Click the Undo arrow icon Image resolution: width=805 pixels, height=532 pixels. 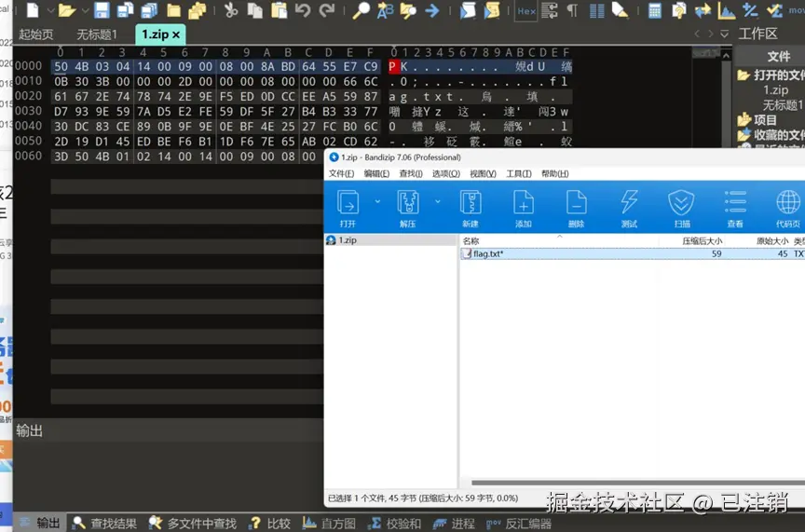coord(303,9)
